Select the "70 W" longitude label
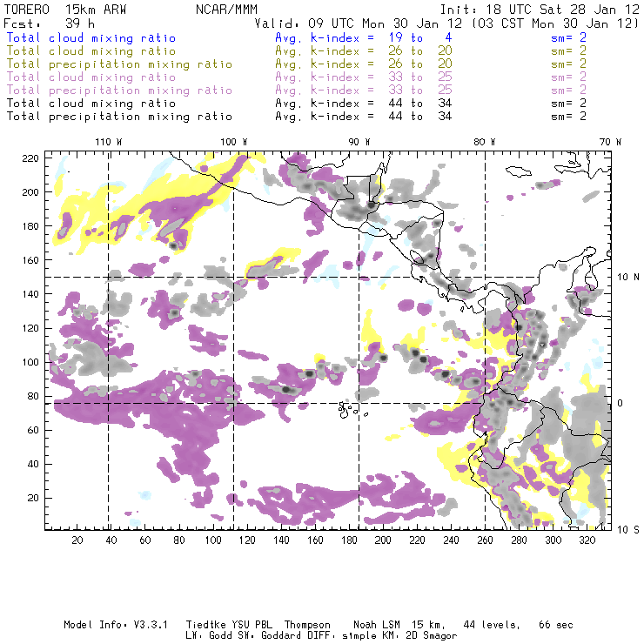The image size is (644, 644). (x=610, y=142)
